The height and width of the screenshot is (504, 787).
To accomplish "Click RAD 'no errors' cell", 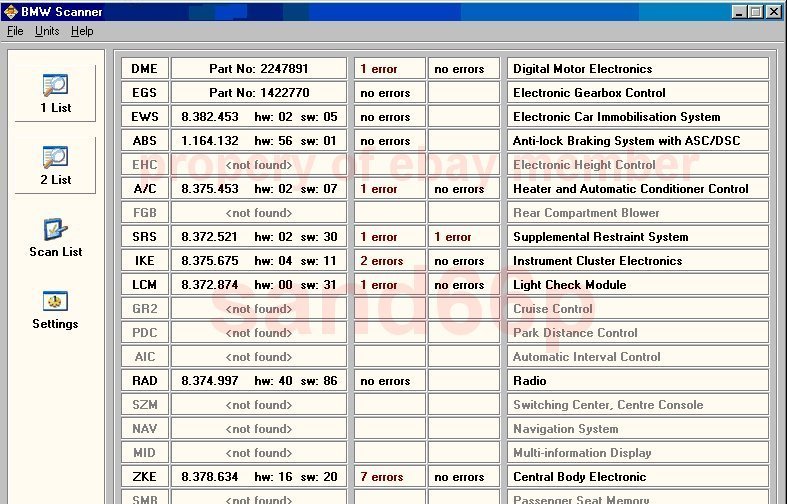I will tap(389, 381).
